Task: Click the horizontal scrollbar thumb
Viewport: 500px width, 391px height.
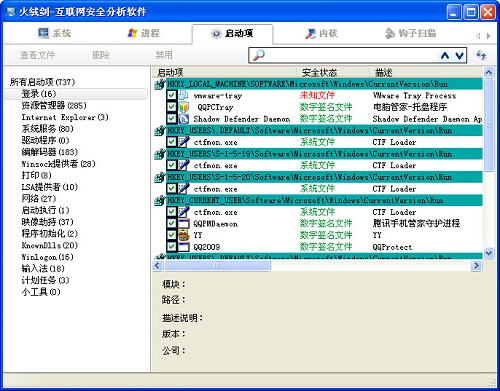Action: [x=217, y=266]
